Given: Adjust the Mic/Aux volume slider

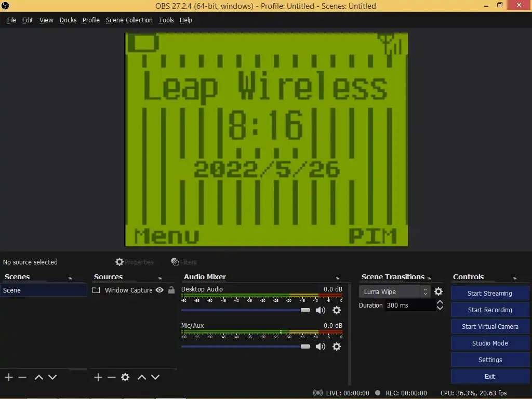Looking at the screenshot, I should point(246,347).
